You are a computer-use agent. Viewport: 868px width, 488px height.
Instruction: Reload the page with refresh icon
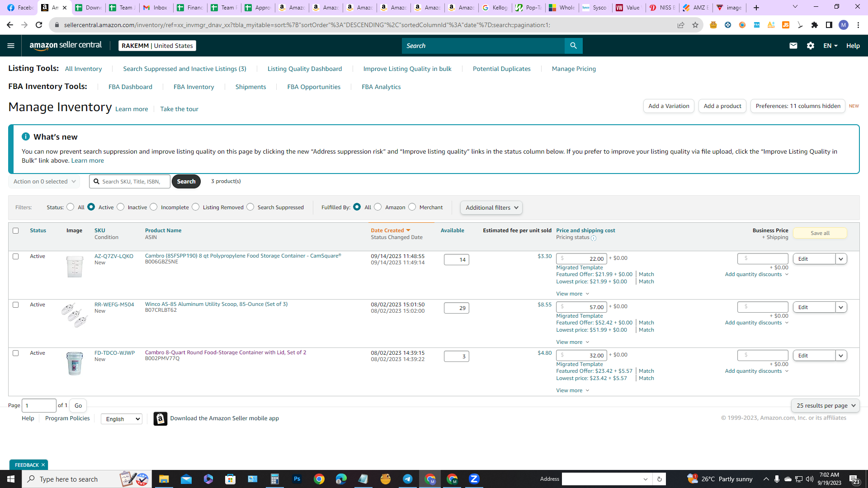[x=39, y=25]
